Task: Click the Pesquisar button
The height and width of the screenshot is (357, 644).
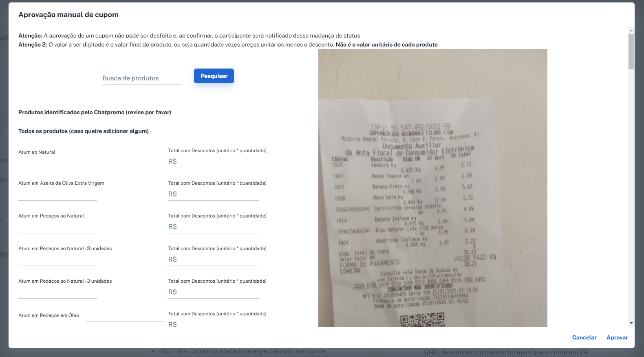Action: (214, 76)
